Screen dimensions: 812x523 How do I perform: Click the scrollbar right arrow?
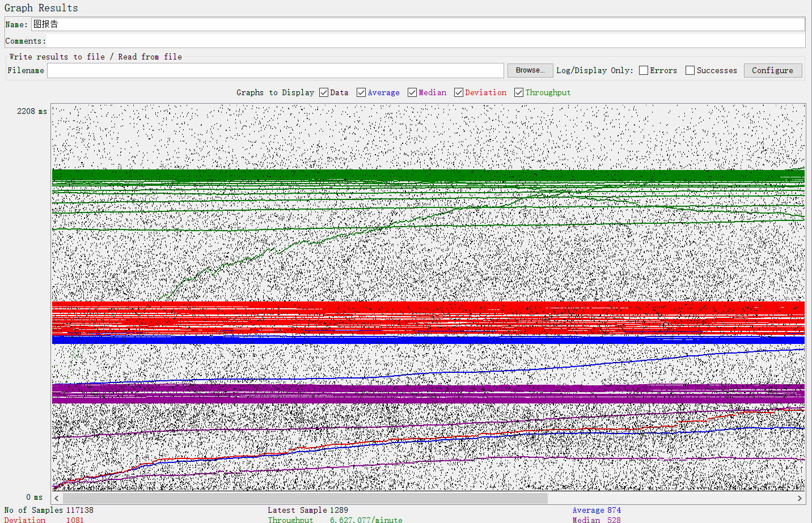coord(800,498)
